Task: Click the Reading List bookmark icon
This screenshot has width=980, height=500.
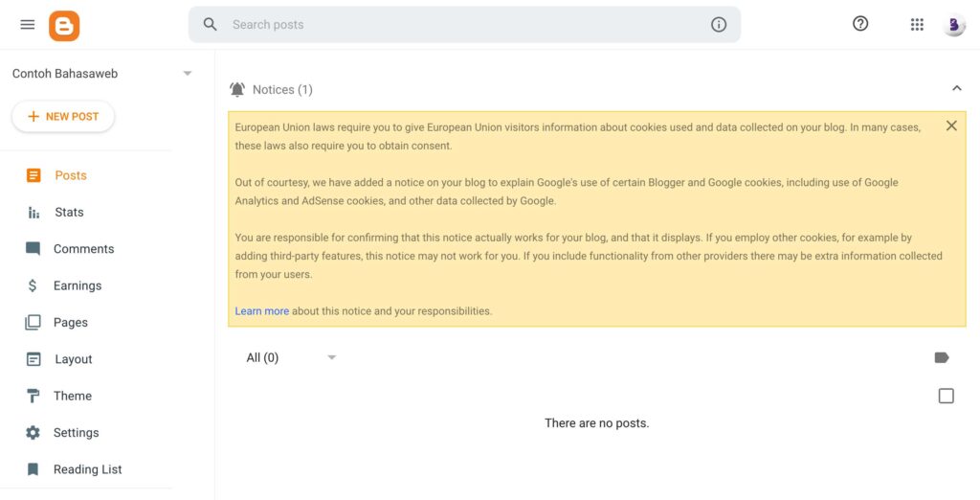Action: click(33, 469)
